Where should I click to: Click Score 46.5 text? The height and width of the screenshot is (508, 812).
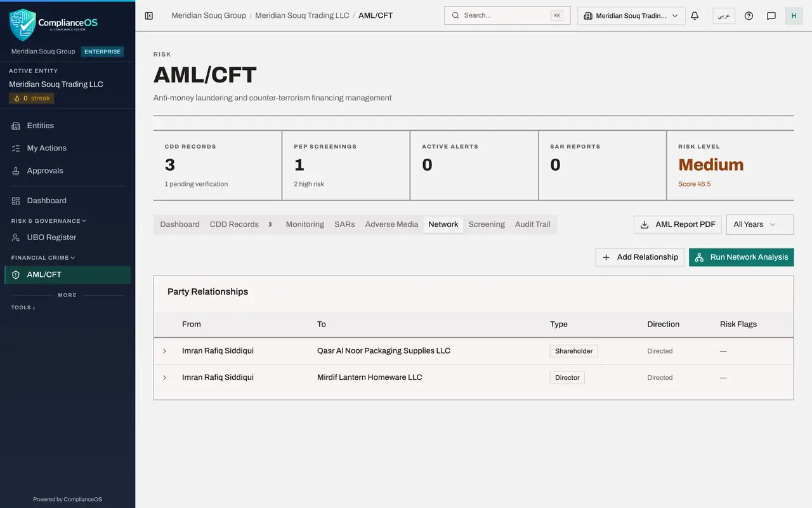point(695,184)
